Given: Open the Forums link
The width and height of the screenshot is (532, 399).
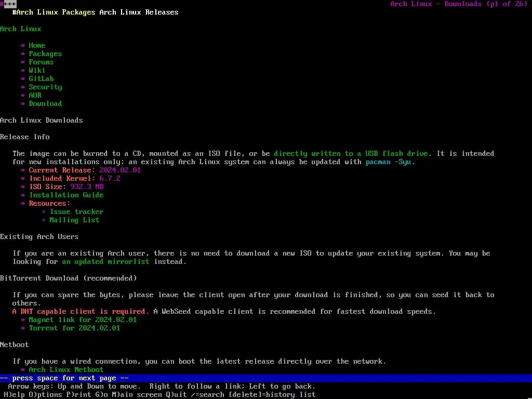Looking at the screenshot, I should click(41, 62).
